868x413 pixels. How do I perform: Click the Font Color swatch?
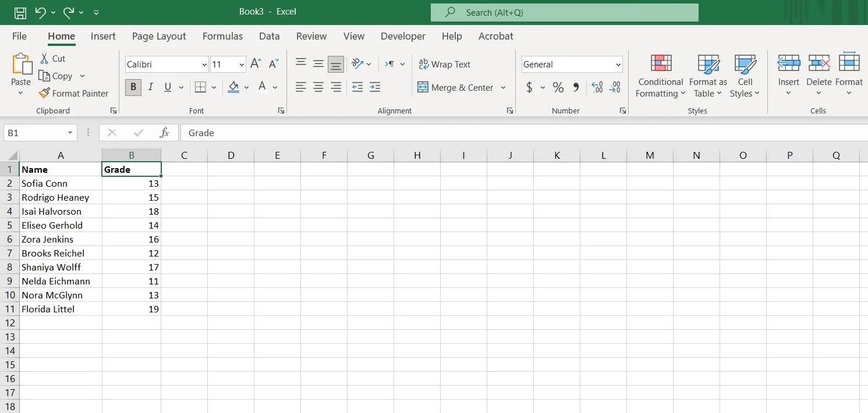tap(262, 87)
